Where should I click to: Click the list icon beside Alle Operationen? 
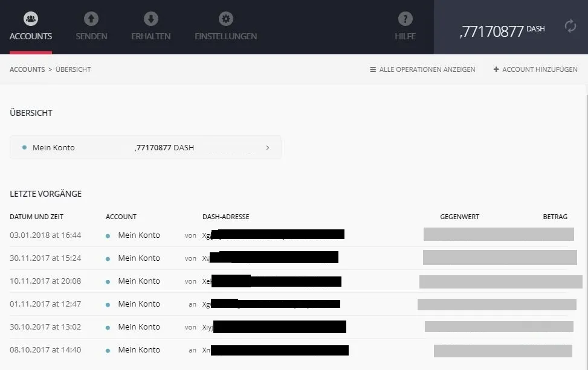(373, 69)
